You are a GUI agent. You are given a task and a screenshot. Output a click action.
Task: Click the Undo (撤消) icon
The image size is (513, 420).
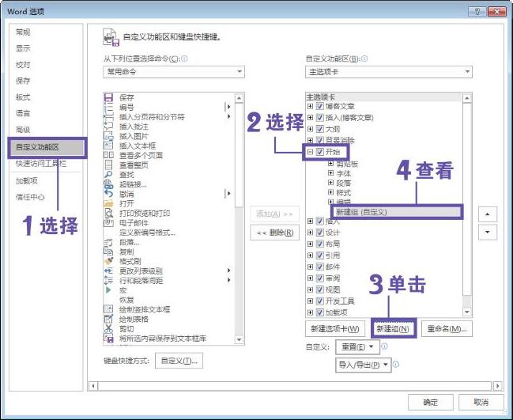(x=108, y=194)
